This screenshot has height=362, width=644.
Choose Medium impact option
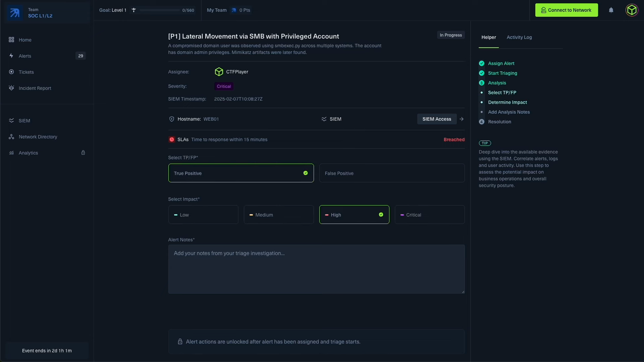(278, 215)
